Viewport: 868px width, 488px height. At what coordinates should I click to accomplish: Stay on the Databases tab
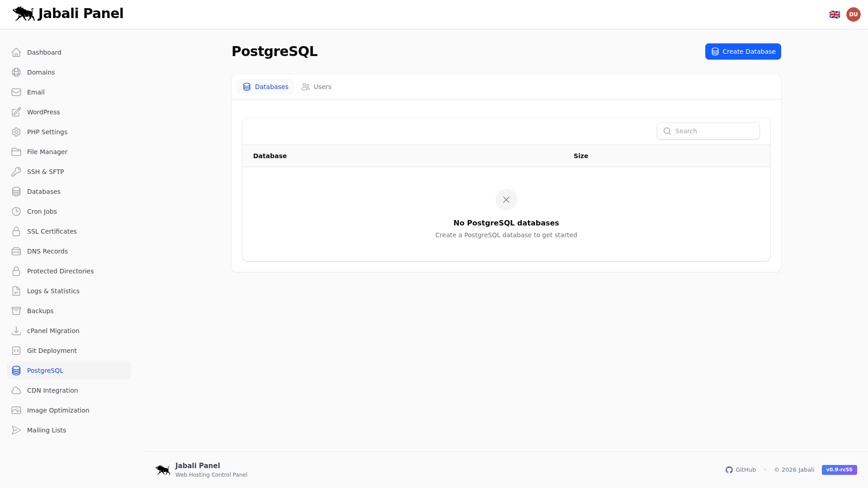pyautogui.click(x=265, y=86)
